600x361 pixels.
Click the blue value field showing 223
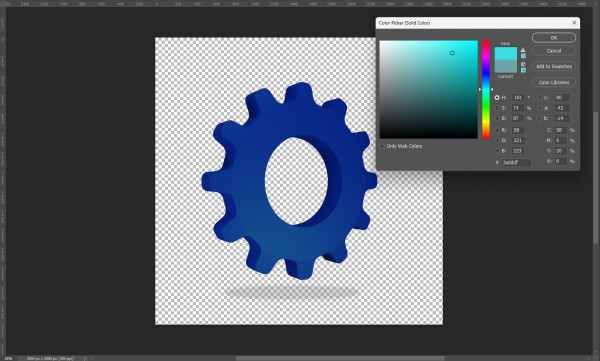coord(518,151)
